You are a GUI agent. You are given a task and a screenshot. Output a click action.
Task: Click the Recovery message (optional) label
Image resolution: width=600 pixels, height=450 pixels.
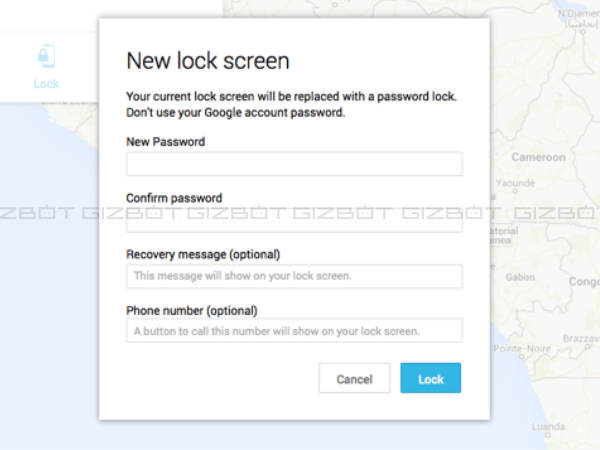[203, 254]
